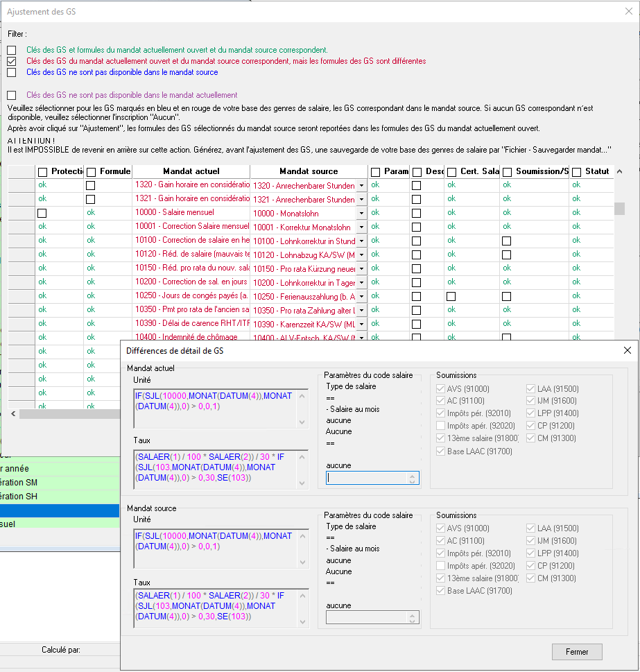Toggle the Statut column header checkbox
Screen dimensions: 640x672
577,172
